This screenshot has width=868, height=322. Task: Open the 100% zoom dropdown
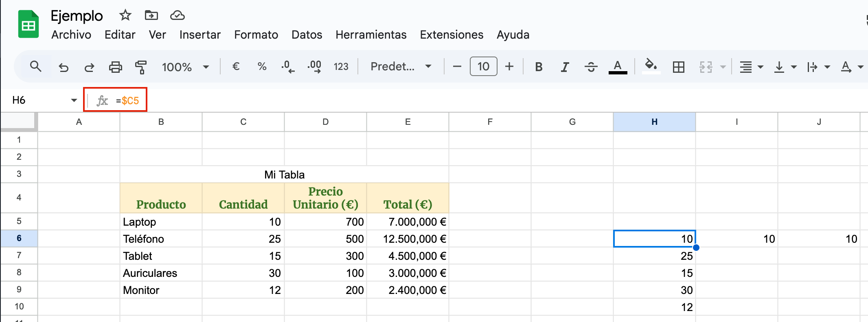pyautogui.click(x=185, y=67)
